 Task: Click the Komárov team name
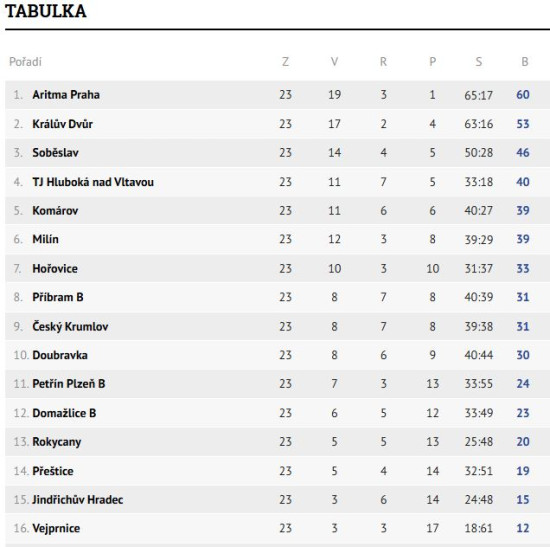pos(55,211)
